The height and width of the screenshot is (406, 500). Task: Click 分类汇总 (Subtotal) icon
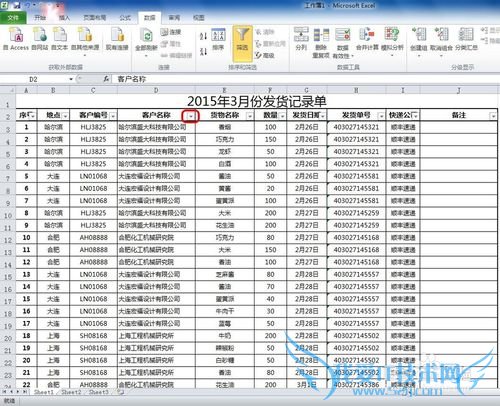(466, 39)
